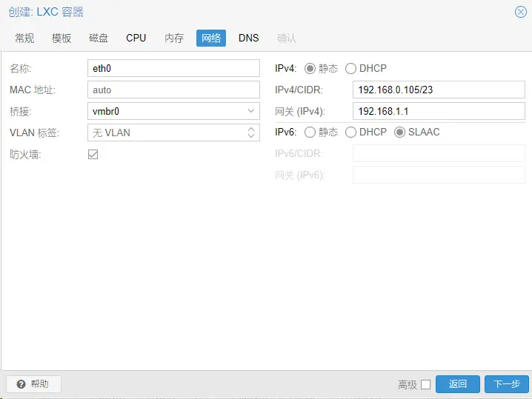
Task: Expand the 桥接 vmbr0 dropdown
Action: 250,111
